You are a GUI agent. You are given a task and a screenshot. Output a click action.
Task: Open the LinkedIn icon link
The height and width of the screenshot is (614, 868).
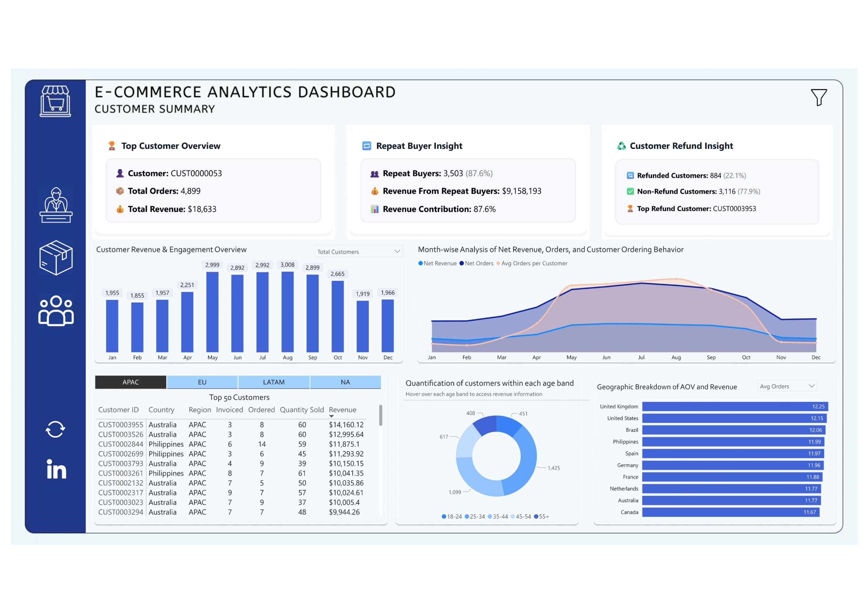[56, 469]
